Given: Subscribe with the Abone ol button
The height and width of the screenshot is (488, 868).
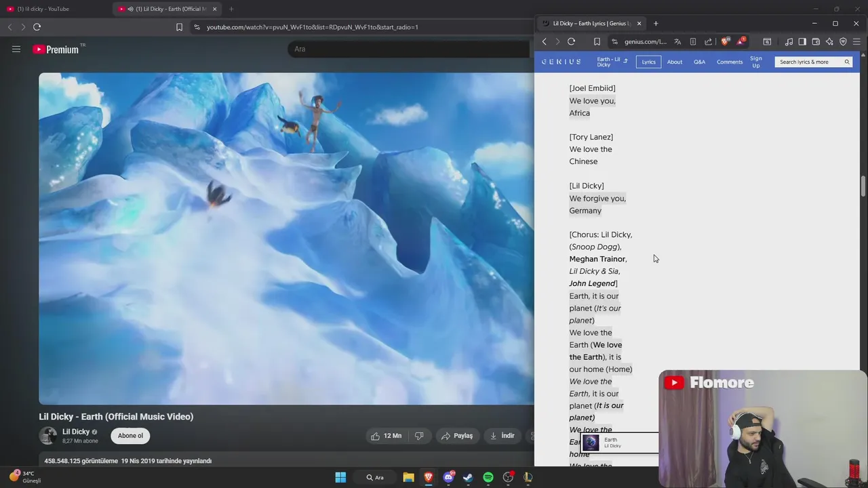Looking at the screenshot, I should tap(130, 436).
